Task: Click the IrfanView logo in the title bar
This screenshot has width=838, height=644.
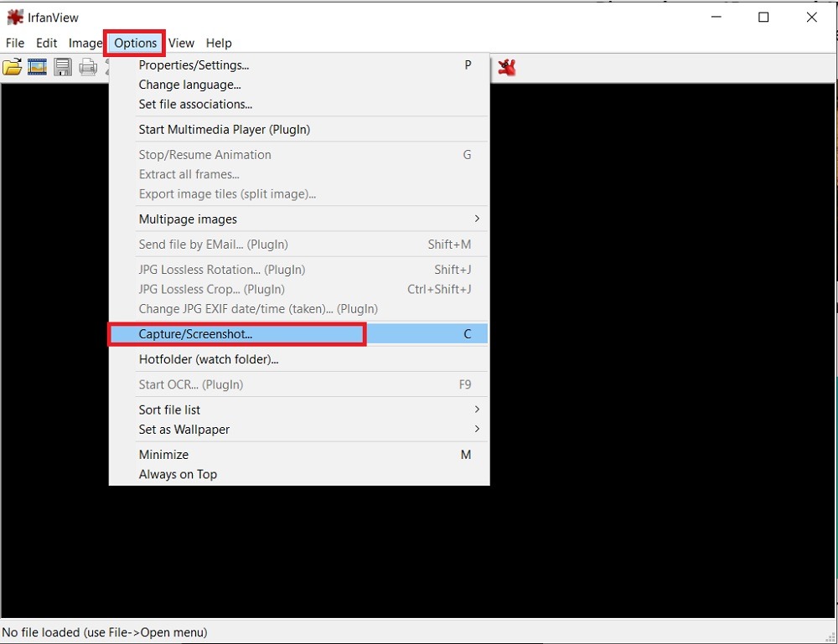Action: (x=13, y=16)
